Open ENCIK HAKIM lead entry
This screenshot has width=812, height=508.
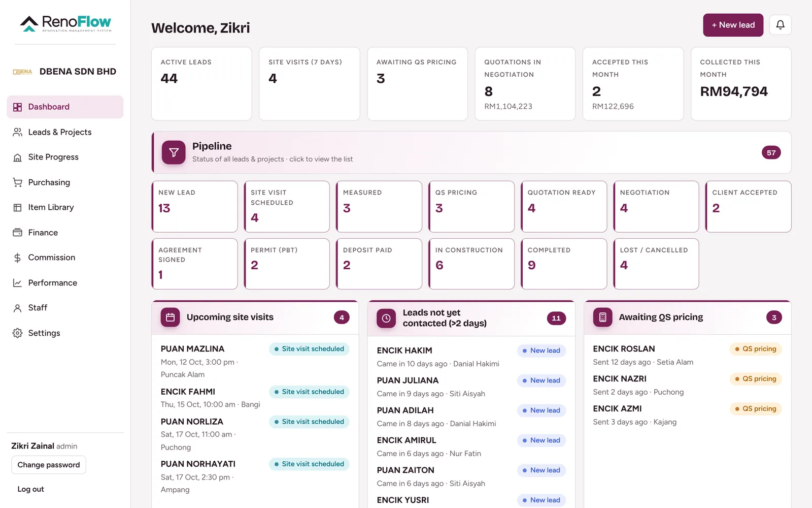point(471,357)
